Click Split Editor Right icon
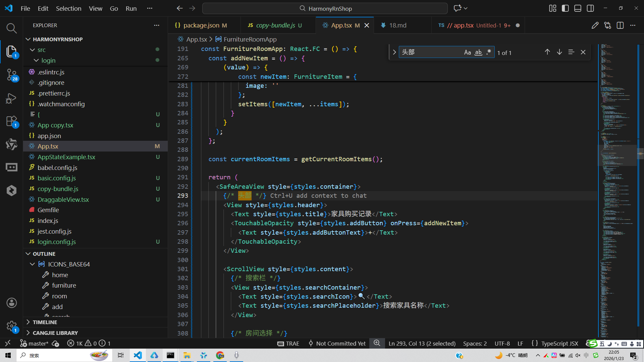This screenshot has height=362, width=644. pos(620,25)
